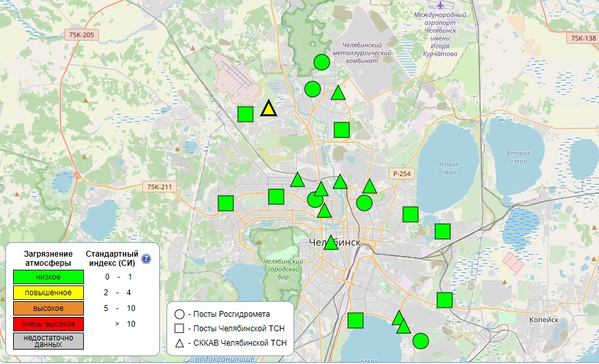Click the Стандартный индекс (СИ) heading
Screen dimensions: 599x364
pyautogui.click(x=112, y=259)
